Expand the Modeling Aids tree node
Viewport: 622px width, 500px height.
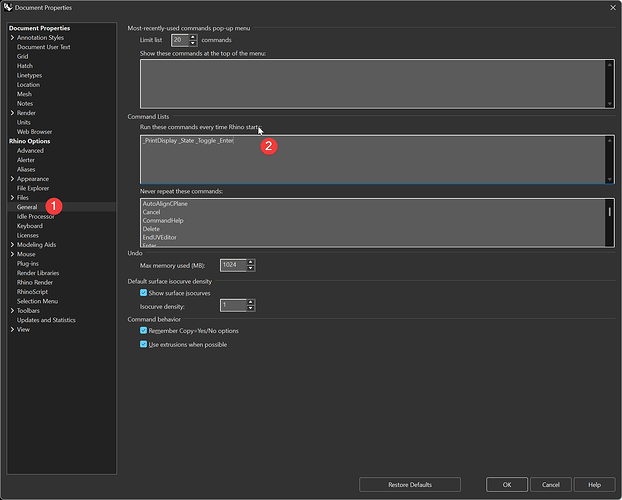12,245
